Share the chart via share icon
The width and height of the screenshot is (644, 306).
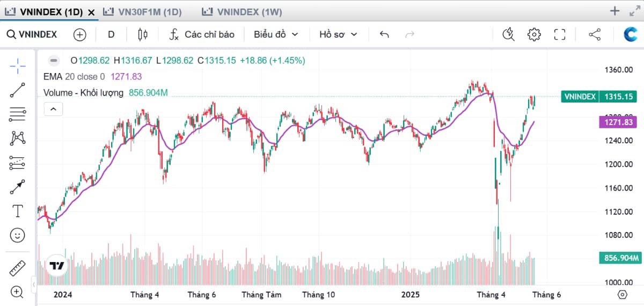click(595, 34)
